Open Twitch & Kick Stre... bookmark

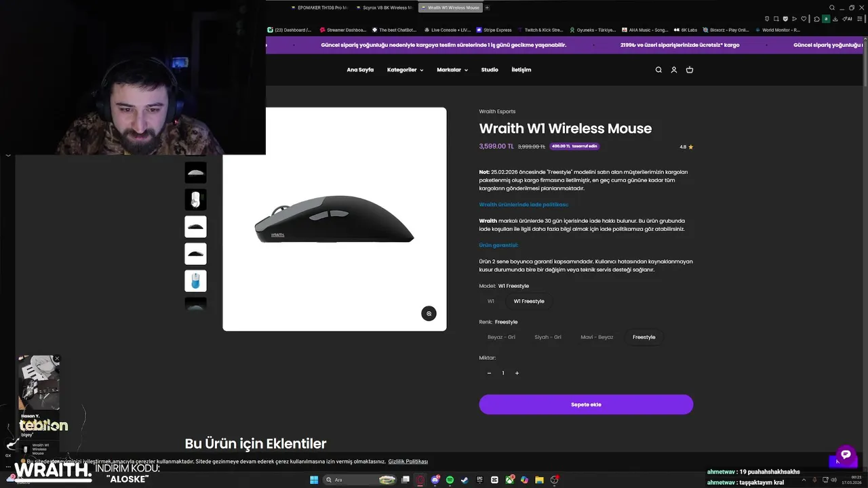(x=540, y=30)
